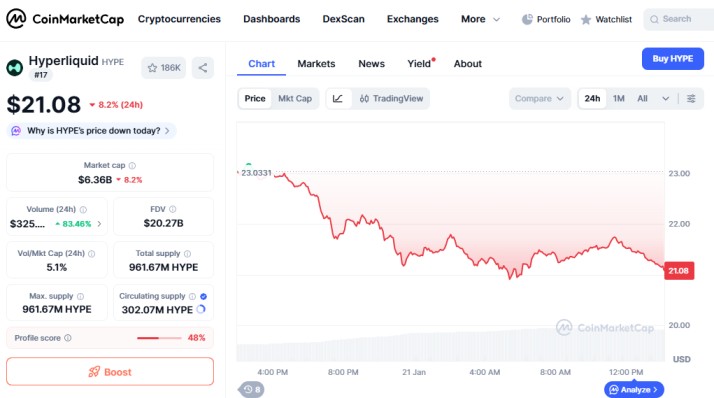Click the Analyze button
This screenshot has width=714, height=398.
(634, 389)
